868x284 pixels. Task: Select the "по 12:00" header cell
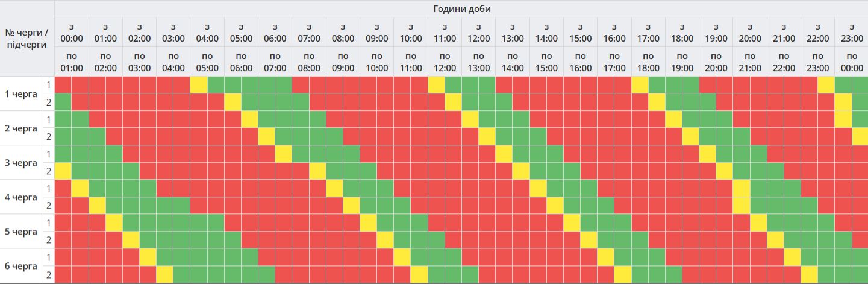tap(445, 62)
